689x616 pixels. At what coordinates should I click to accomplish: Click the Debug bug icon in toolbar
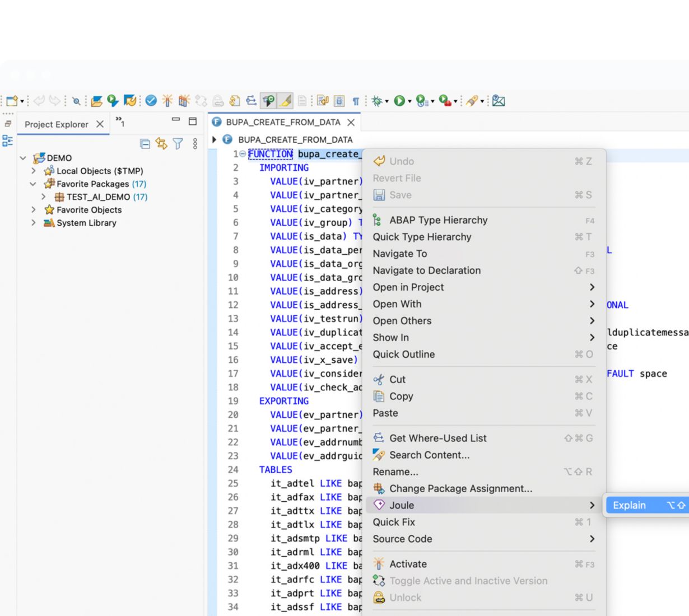[x=377, y=101]
